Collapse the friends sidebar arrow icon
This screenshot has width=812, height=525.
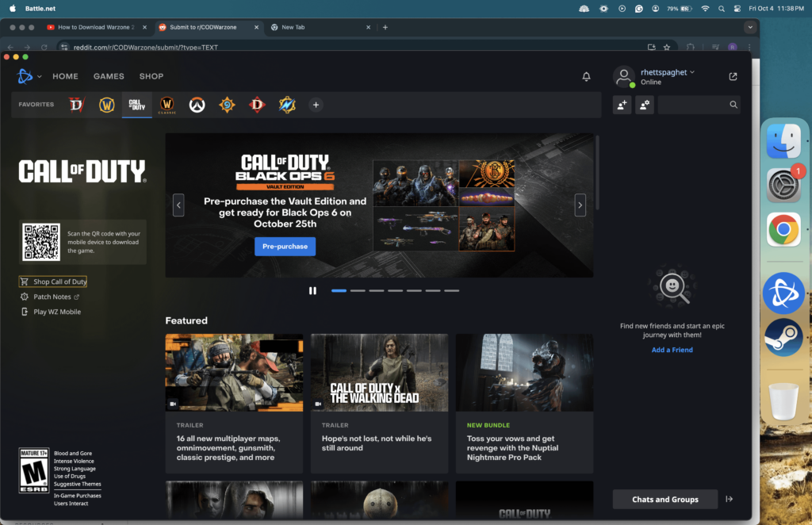(x=730, y=499)
